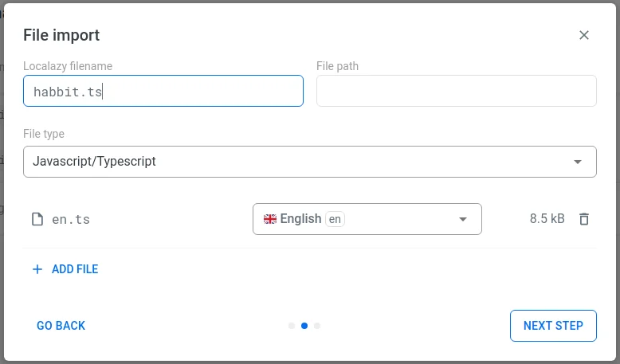
Task: Click the document icon next to en.ts
Action: [x=37, y=219]
